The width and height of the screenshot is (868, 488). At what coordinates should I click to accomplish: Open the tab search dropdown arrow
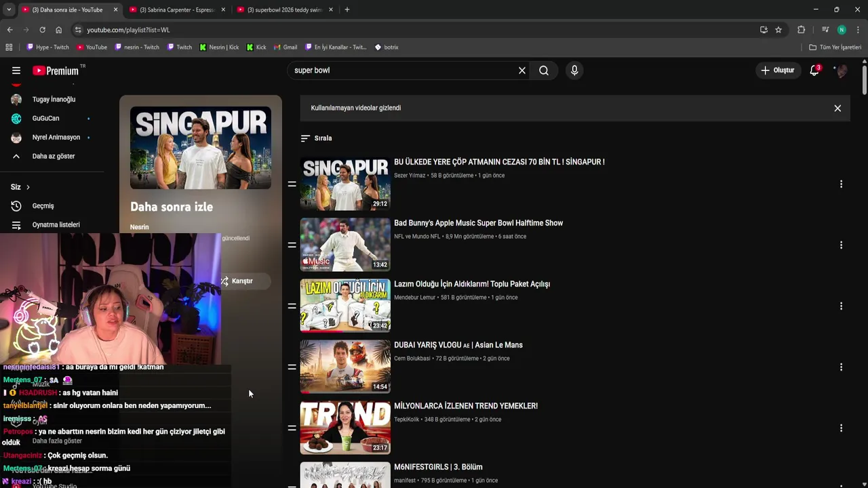coord(8,9)
